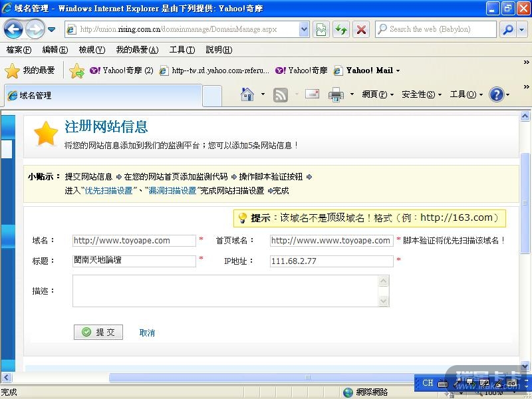
Task: Click the browser Forward arrow button
Action: pyautogui.click(x=35, y=29)
